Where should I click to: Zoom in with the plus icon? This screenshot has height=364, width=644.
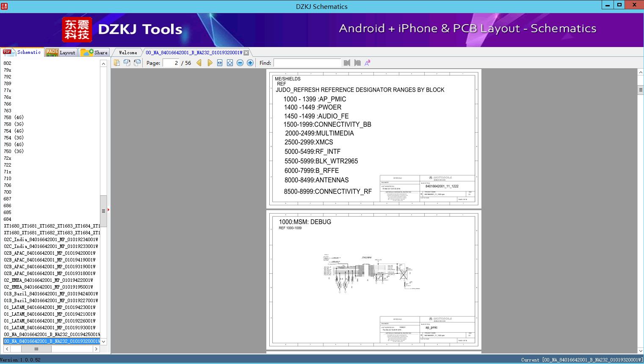250,63
